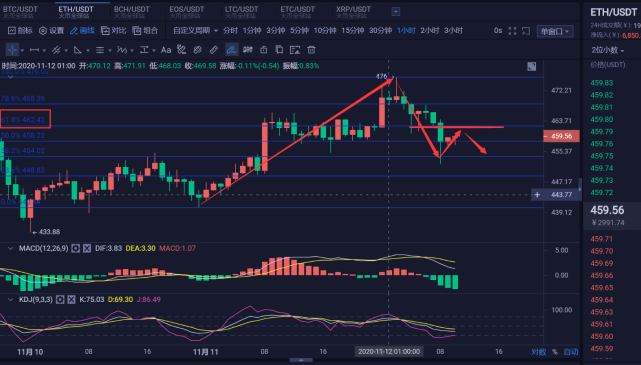The width and height of the screenshot is (641, 365).
Task: Open the 指标 indicators button
Action: click(20, 31)
